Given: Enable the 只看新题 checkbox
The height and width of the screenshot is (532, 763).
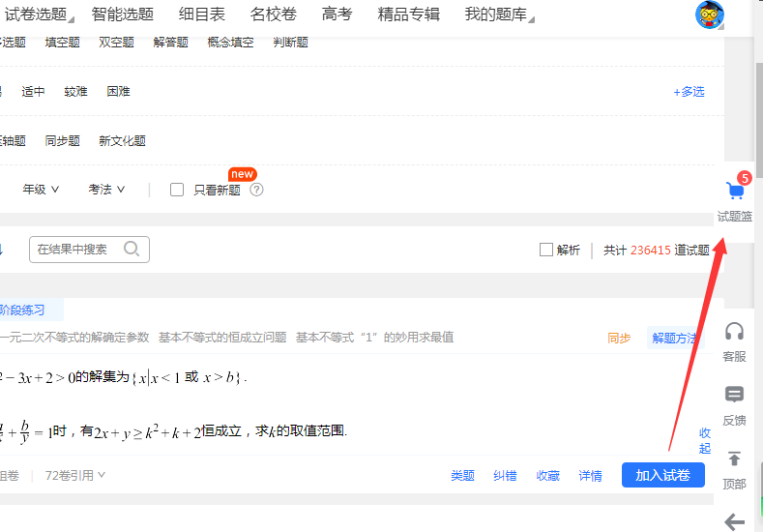Looking at the screenshot, I should tap(177, 190).
